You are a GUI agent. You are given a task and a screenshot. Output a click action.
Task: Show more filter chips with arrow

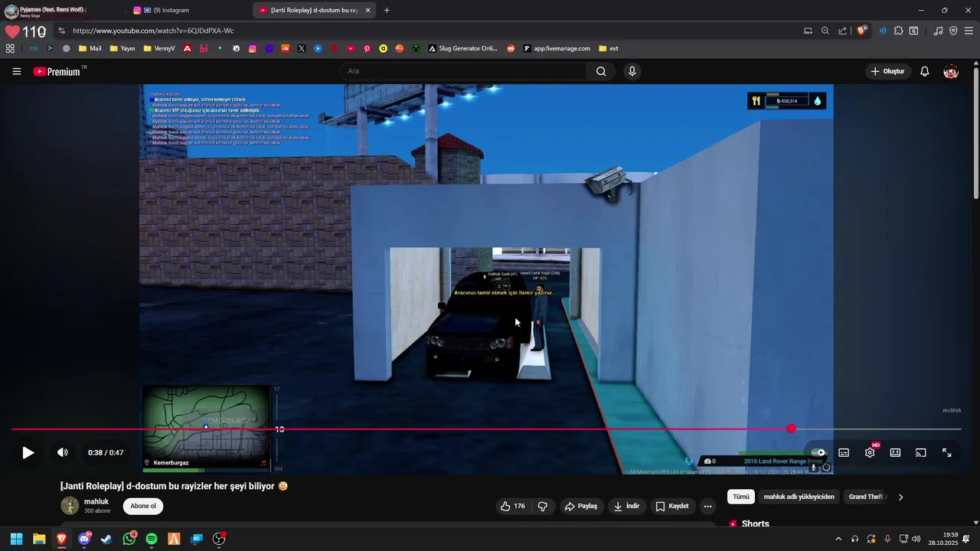point(900,497)
